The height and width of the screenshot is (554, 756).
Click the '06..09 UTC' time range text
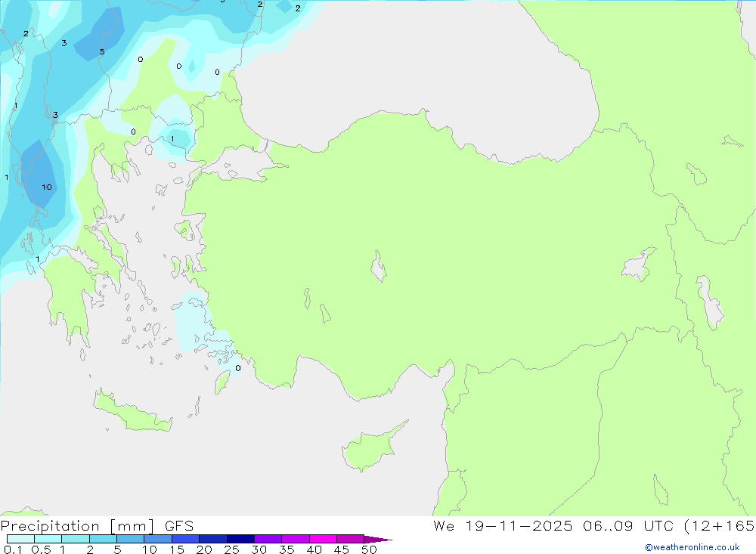click(x=627, y=526)
